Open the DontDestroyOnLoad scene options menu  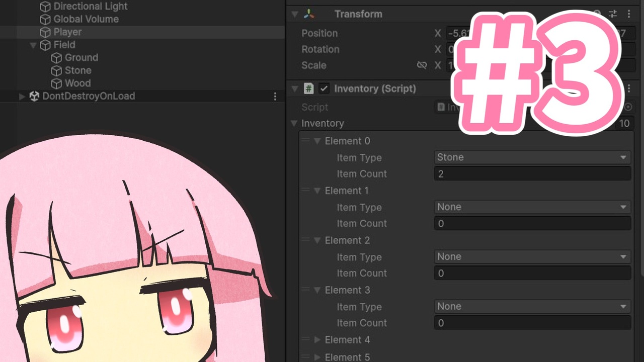pyautogui.click(x=275, y=97)
